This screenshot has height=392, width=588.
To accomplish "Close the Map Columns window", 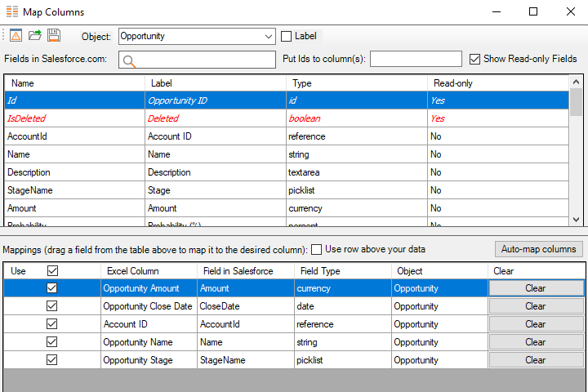I will pos(570,11).
